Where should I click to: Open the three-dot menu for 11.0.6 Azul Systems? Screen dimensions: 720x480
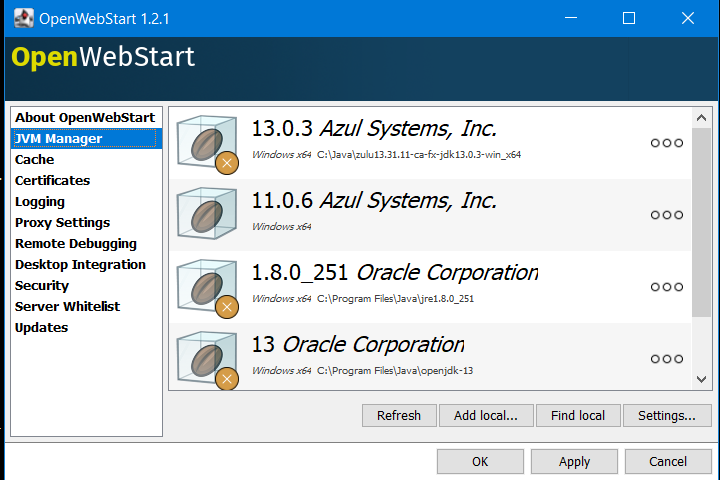click(x=667, y=215)
